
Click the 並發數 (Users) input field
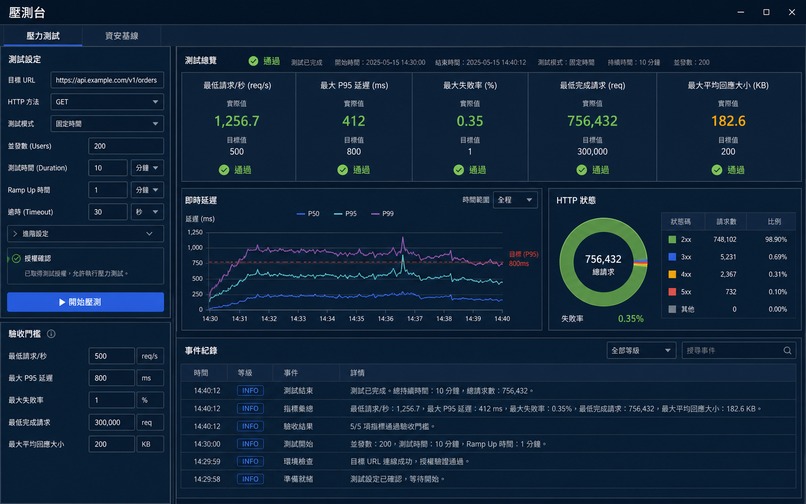pyautogui.click(x=126, y=146)
